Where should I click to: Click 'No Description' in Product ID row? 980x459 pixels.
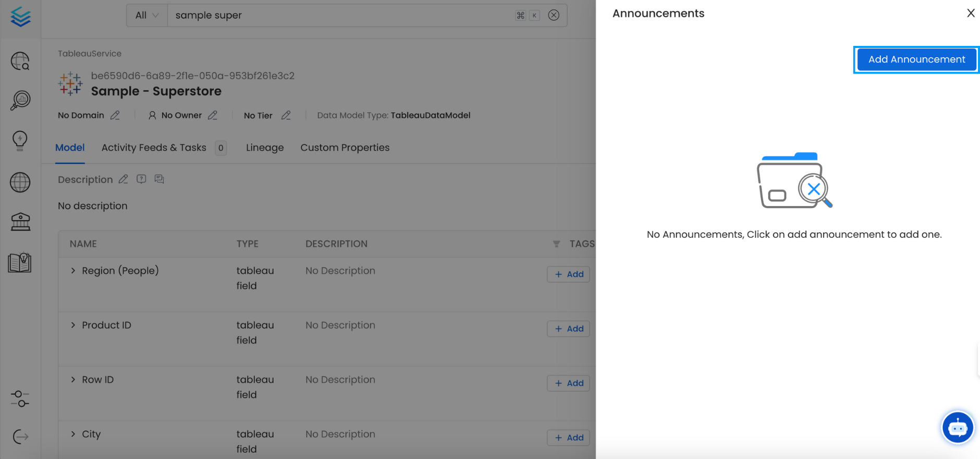[x=340, y=325]
